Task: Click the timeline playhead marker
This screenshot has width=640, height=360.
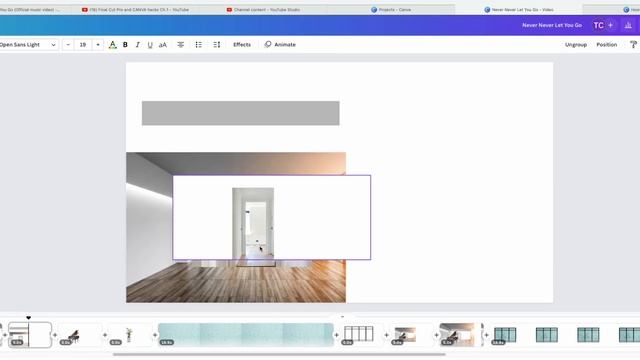Action: pos(29,318)
